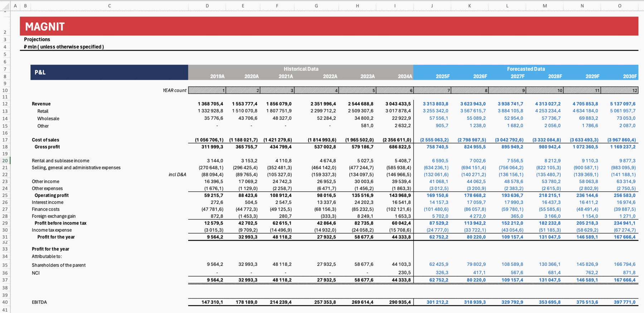Click the Gross profit label
The image size is (644, 313).
click(47, 147)
